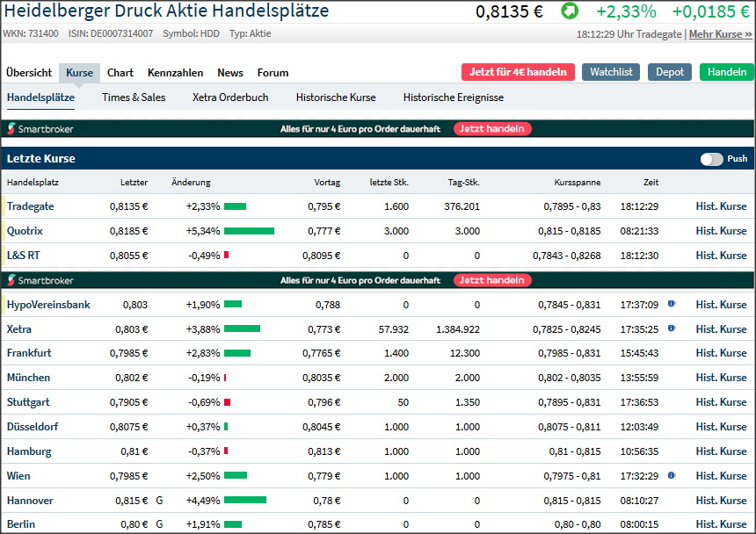Select the Xetra Orderbuch tab
The height and width of the screenshot is (534, 756).
coord(230,97)
